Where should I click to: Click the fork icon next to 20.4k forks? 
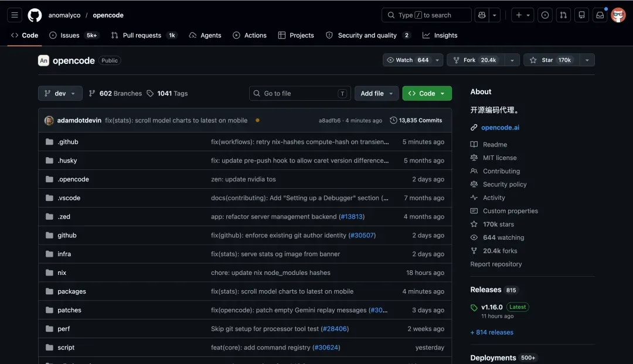click(x=474, y=251)
